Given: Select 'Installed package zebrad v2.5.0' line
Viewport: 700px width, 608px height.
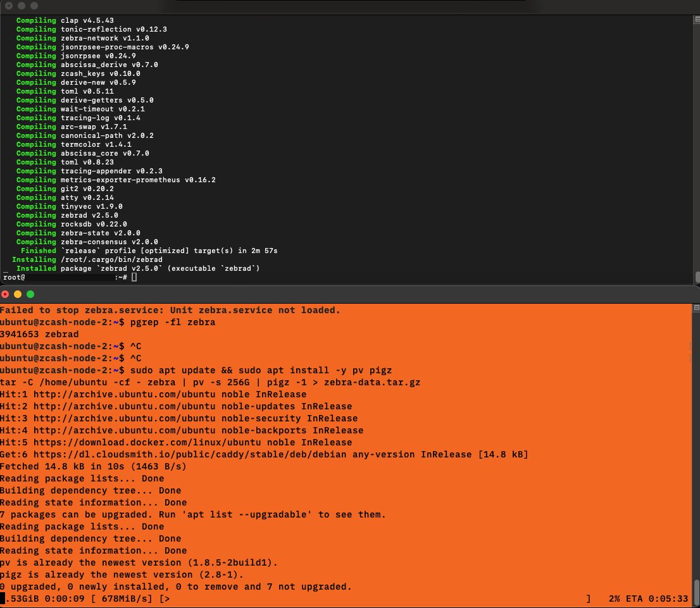Looking at the screenshot, I should click(x=138, y=269).
